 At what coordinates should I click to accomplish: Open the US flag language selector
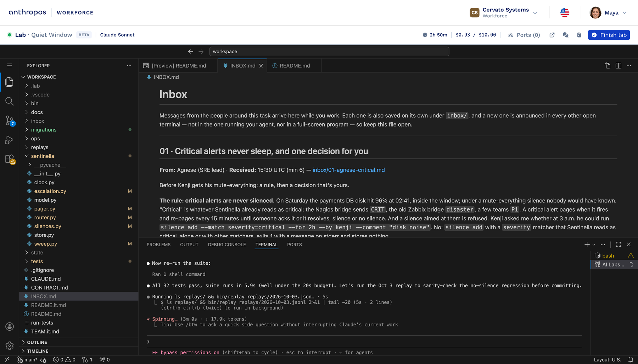click(565, 13)
